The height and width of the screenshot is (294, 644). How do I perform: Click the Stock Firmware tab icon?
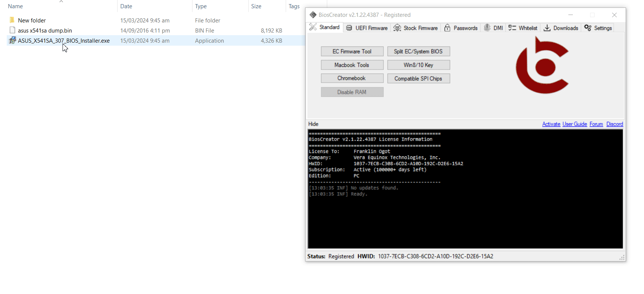[x=397, y=28]
